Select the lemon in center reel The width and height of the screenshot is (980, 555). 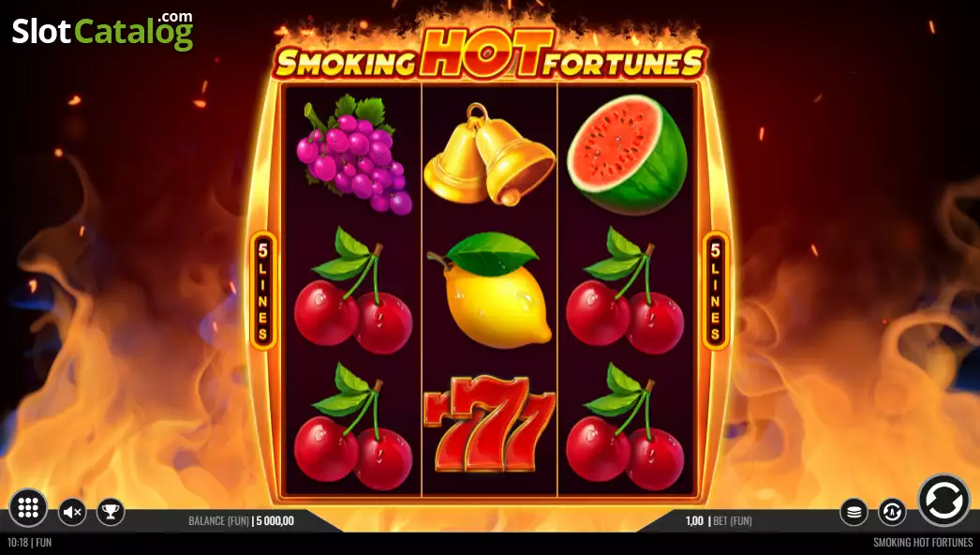[489, 290]
